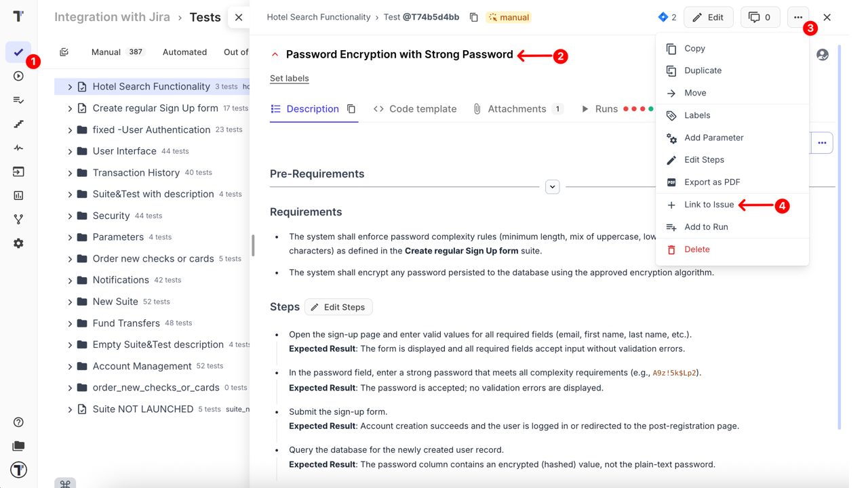
Task: Open Settings gear in left sidebar
Action: (18, 243)
